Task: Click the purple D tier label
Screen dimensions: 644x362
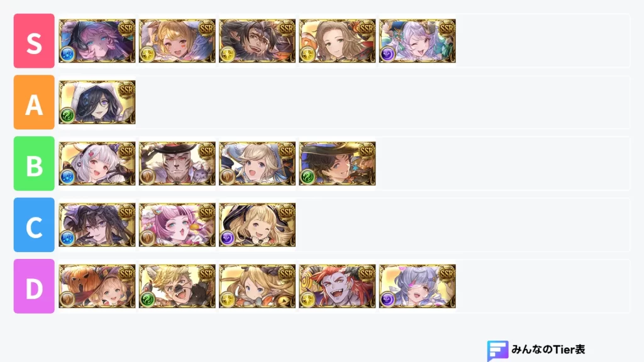Action: pyautogui.click(x=34, y=286)
